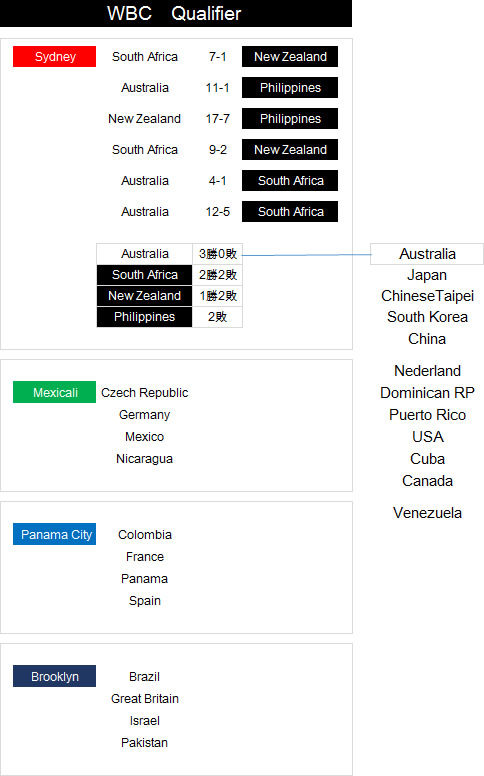Select the navy Brooklyn label
Screen dimensions: 484x776
click(54, 676)
